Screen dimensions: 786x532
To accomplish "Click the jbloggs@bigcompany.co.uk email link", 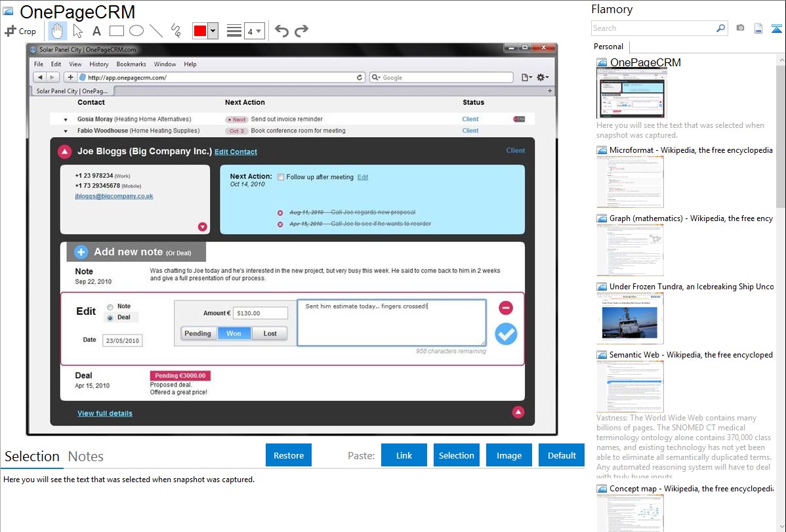I will (x=114, y=196).
